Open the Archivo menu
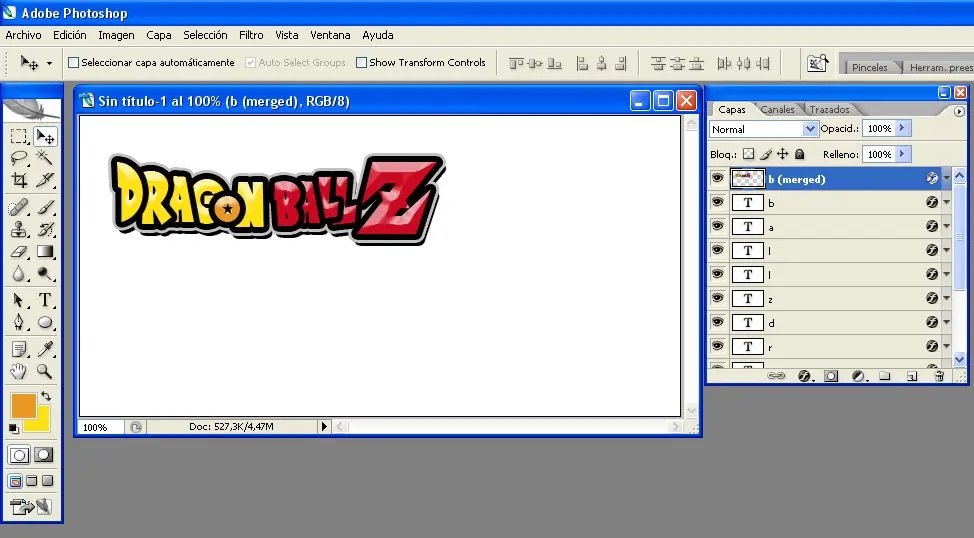 coord(24,35)
